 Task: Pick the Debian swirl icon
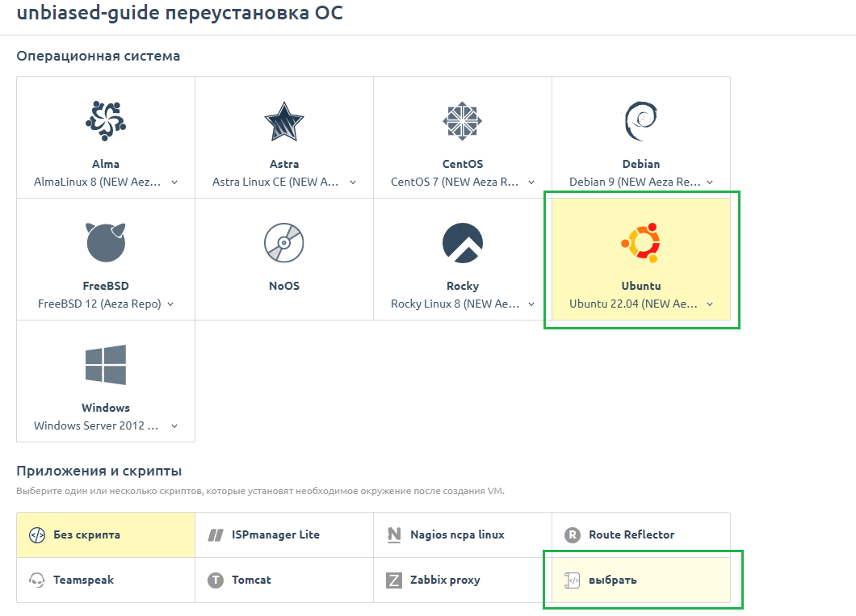tap(641, 121)
